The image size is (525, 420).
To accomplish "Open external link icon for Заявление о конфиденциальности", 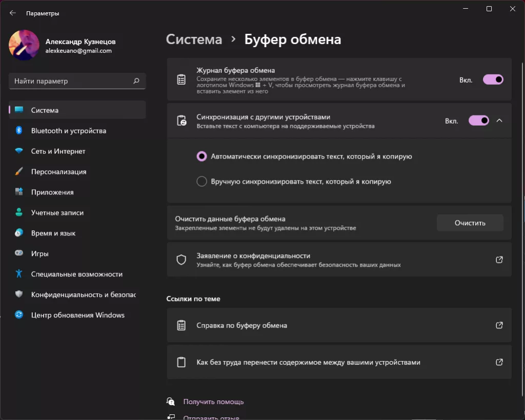I will 499,260.
